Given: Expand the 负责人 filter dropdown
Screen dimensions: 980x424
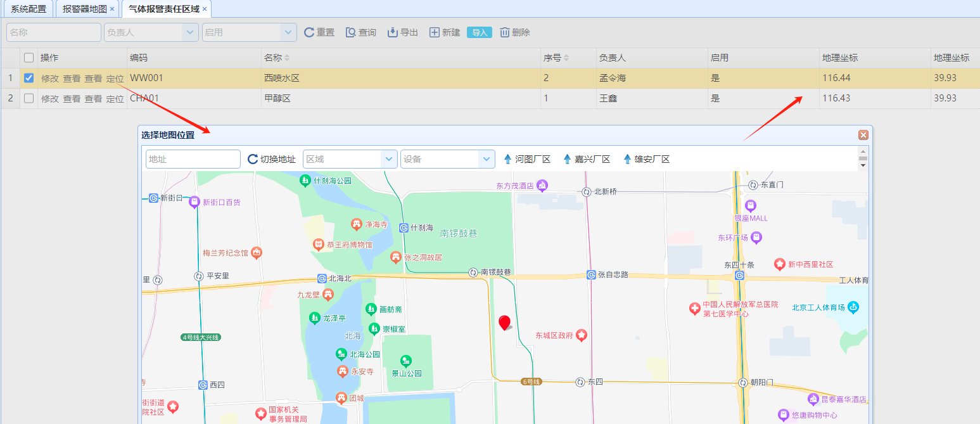Looking at the screenshot, I should coord(189,32).
